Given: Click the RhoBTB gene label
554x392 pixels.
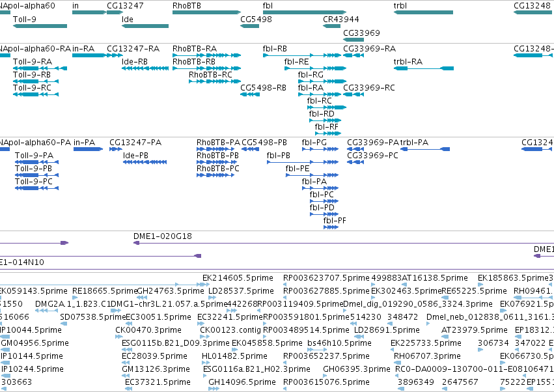Looking at the screenshot, I should pos(187,6).
